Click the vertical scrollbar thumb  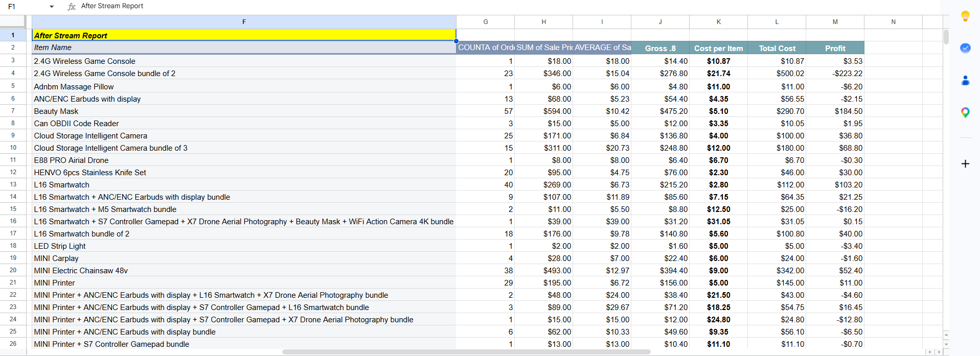[946, 37]
